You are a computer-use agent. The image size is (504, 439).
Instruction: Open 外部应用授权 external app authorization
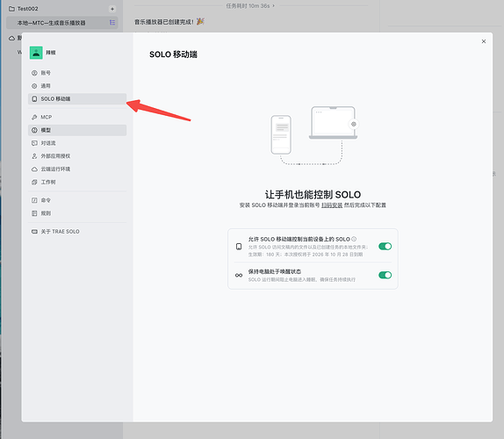click(x=77, y=156)
